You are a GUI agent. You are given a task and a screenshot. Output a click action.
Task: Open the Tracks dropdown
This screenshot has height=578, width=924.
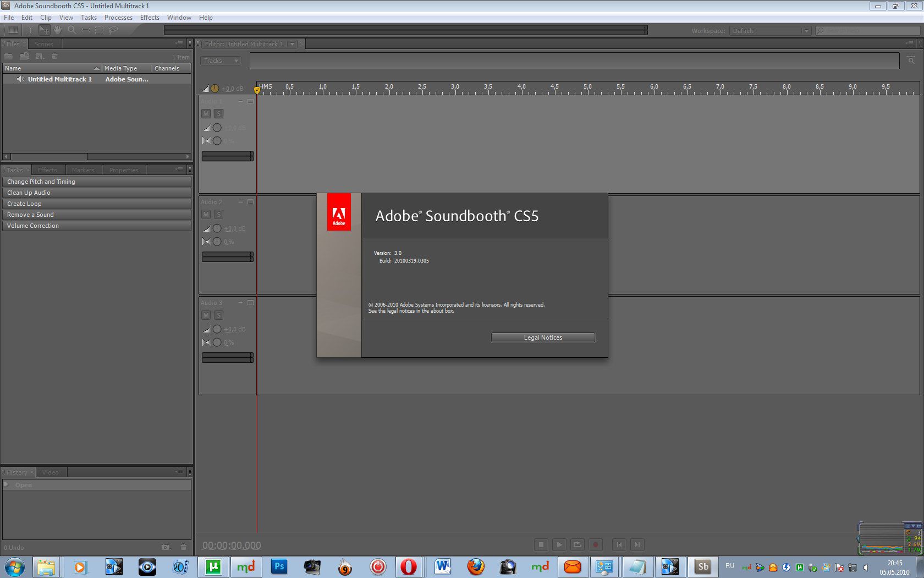point(221,61)
